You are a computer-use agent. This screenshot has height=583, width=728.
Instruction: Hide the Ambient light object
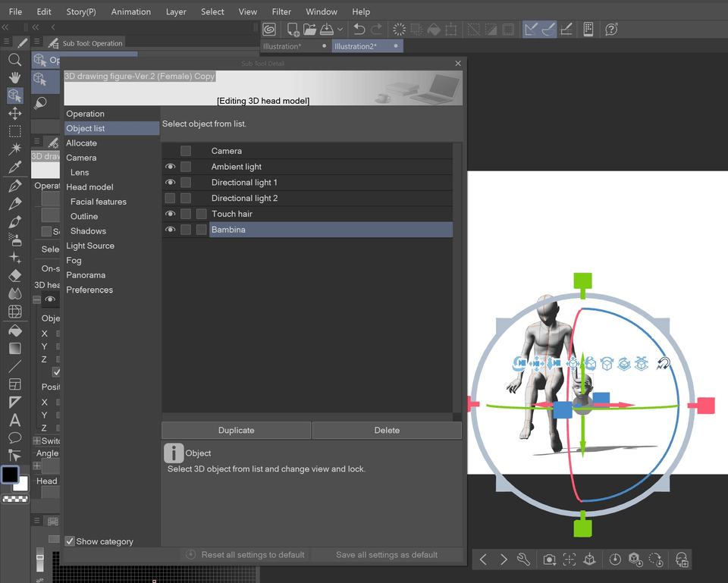click(171, 167)
